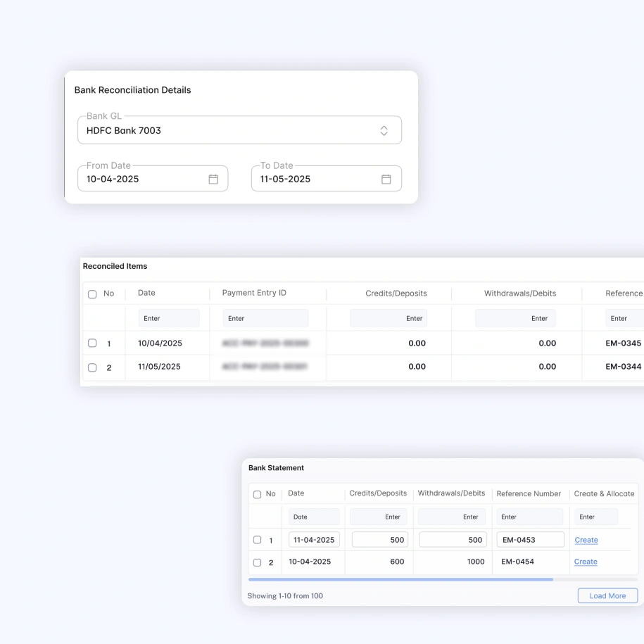
Task: Click the EM-0453 reference number input
Action: 529,540
